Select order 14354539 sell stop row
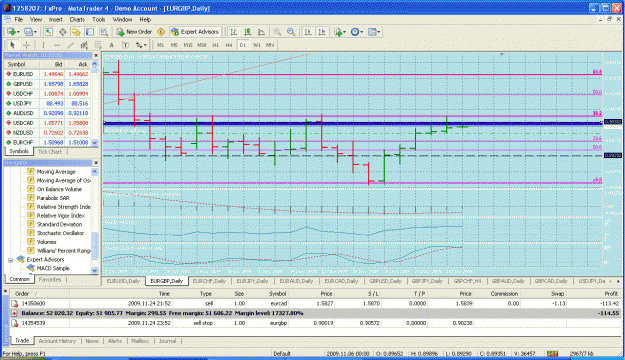Screen dimensions: 625x360 point(315,323)
